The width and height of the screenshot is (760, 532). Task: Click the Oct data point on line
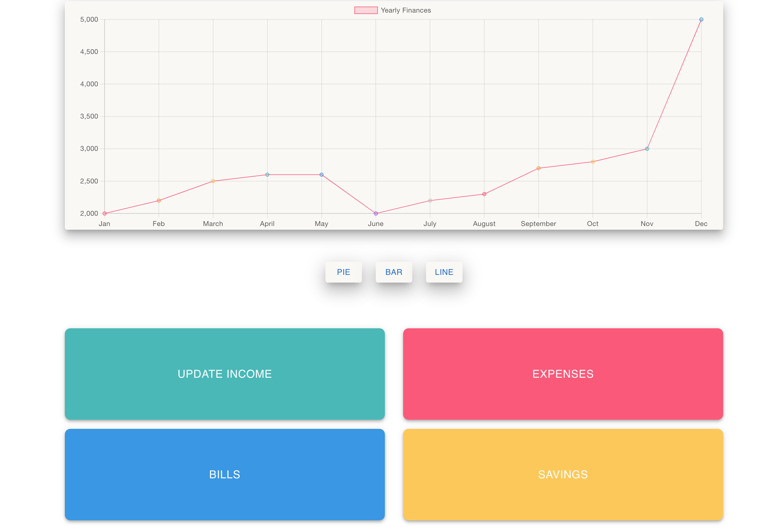tap(593, 162)
